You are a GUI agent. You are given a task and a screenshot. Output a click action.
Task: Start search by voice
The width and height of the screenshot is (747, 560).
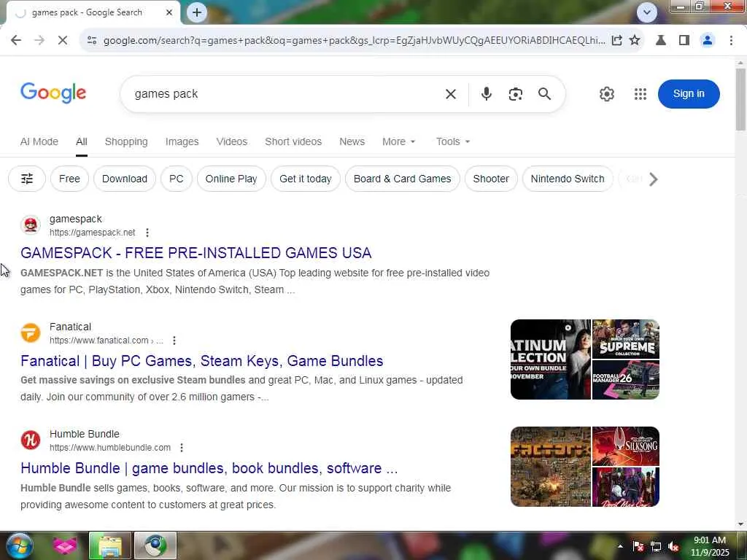coord(486,94)
